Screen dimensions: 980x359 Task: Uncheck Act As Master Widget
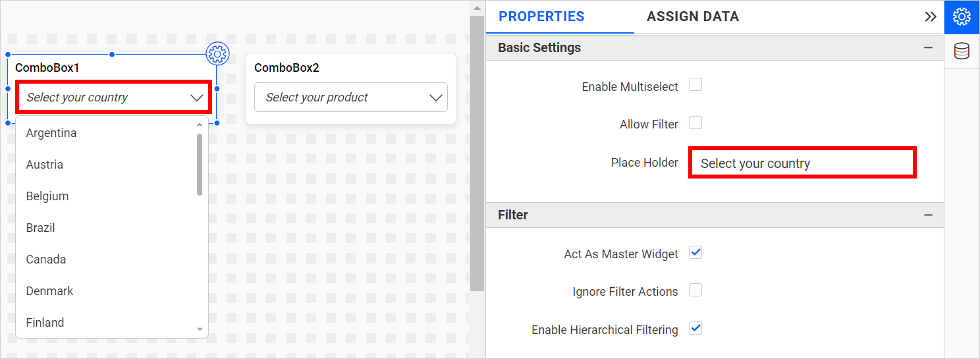click(695, 252)
